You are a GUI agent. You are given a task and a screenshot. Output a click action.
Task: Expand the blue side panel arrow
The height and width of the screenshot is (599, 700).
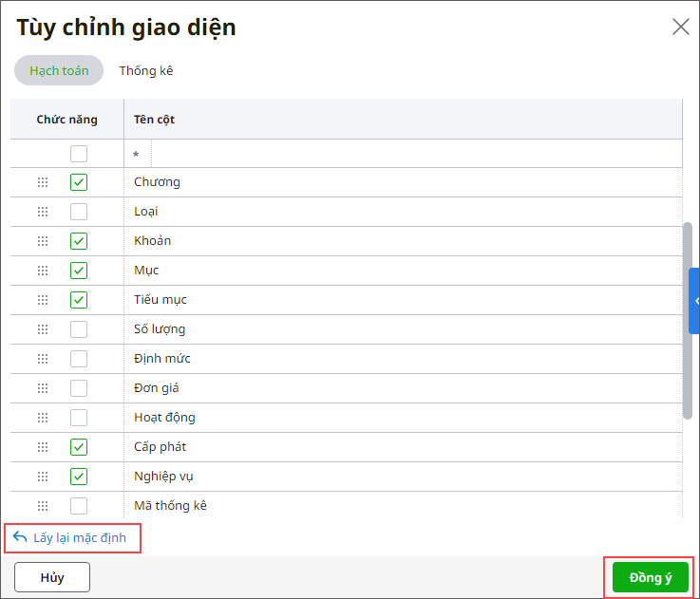(695, 301)
